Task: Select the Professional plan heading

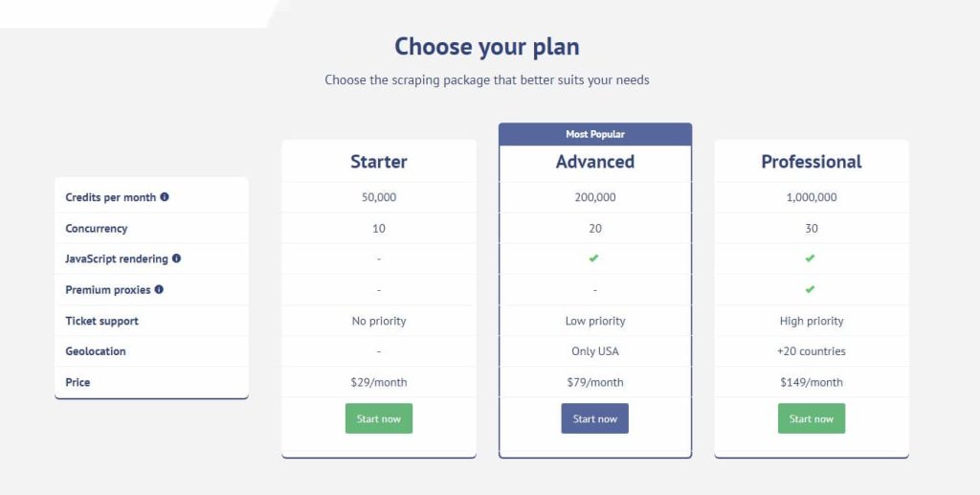Action: click(812, 162)
